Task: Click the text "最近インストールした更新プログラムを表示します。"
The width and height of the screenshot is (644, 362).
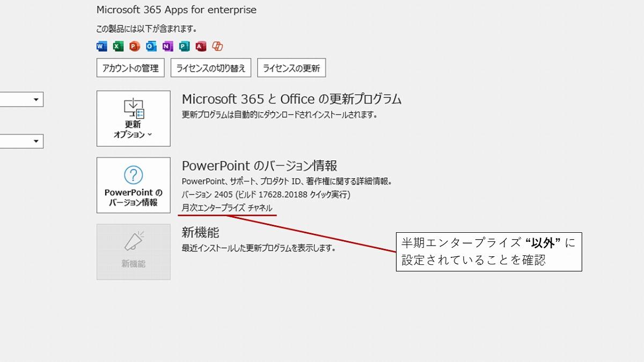Action: (x=259, y=248)
